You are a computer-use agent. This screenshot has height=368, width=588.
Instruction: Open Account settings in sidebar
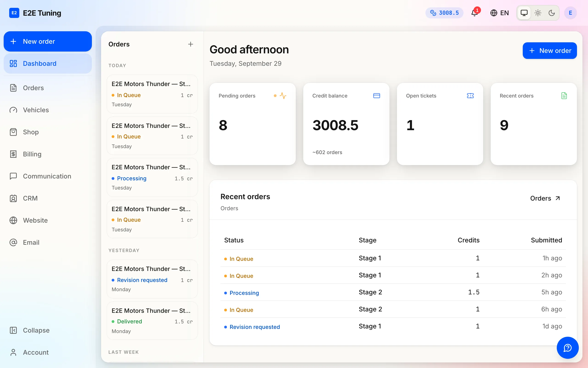point(48,352)
